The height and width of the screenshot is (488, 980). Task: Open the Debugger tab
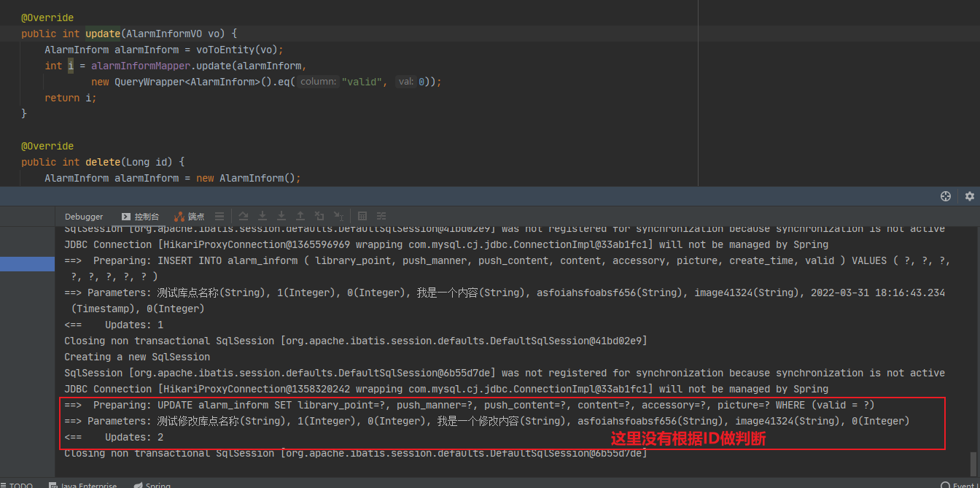[84, 217]
